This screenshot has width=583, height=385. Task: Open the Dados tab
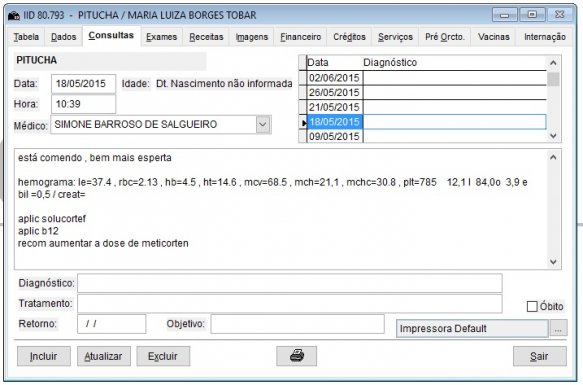tap(64, 37)
